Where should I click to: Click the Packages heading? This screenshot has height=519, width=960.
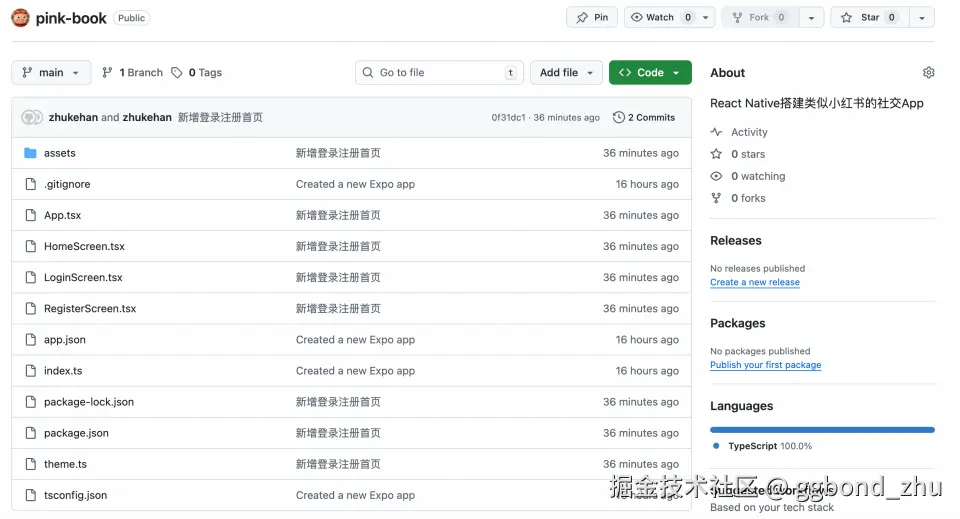coord(737,323)
